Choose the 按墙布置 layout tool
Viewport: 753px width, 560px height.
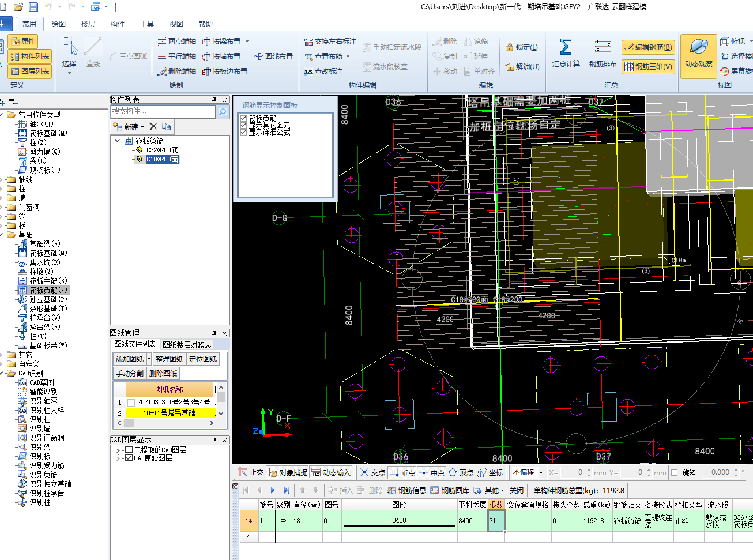pos(221,57)
